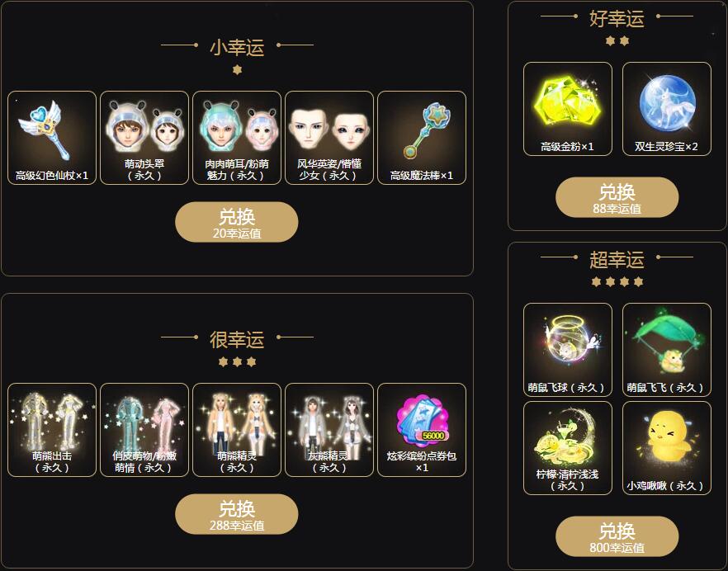This screenshot has height=571, width=728.
Task: Click the 双生灵珍宝 blue orb icon
Action: click(667, 109)
